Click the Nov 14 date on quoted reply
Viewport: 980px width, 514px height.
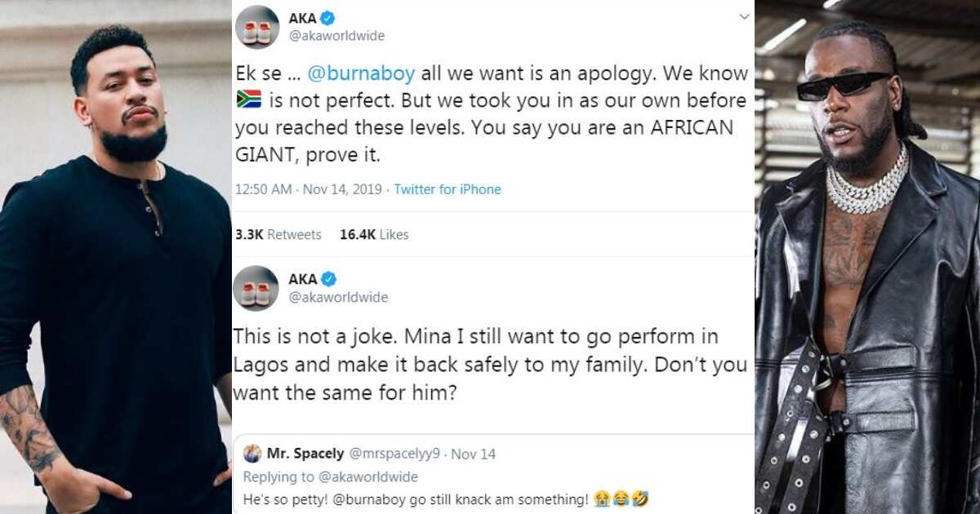tap(474, 454)
